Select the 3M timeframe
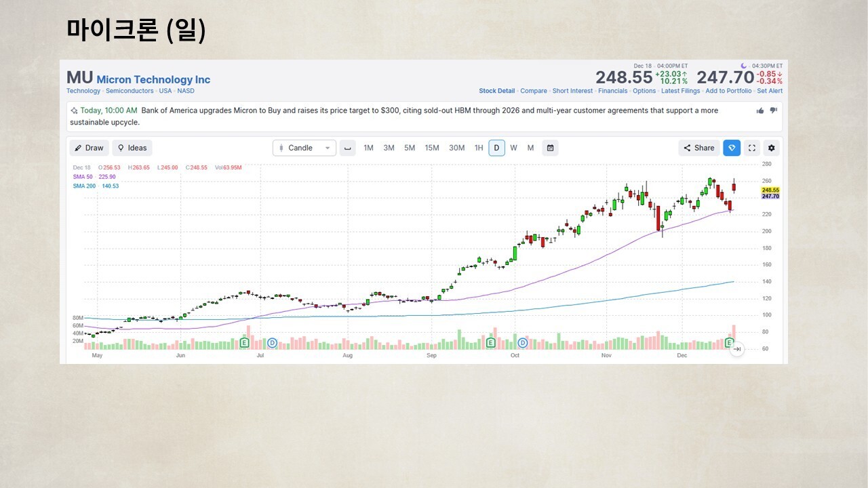Viewport: 868px width, 488px height. [389, 148]
